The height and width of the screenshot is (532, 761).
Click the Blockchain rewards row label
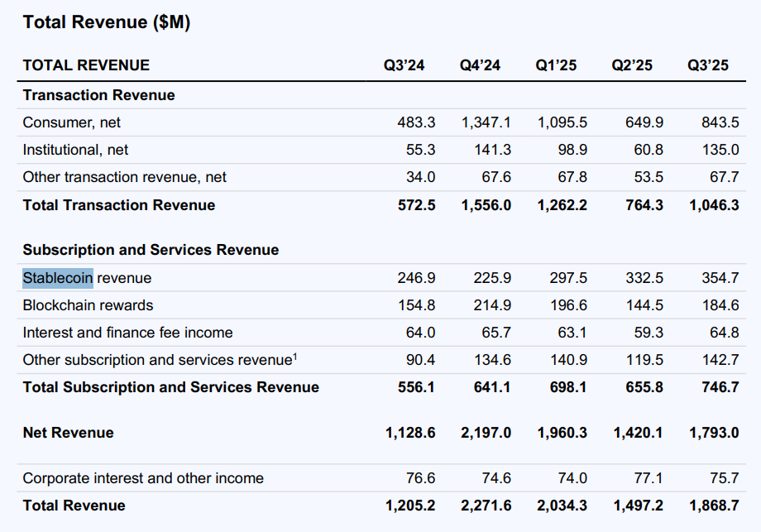tap(88, 305)
